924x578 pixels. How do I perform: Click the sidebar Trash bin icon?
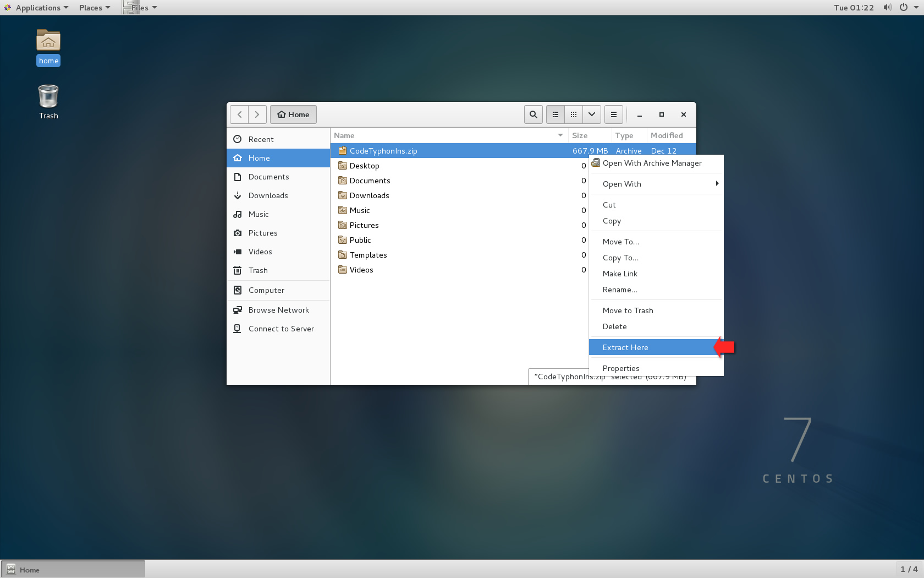point(238,270)
